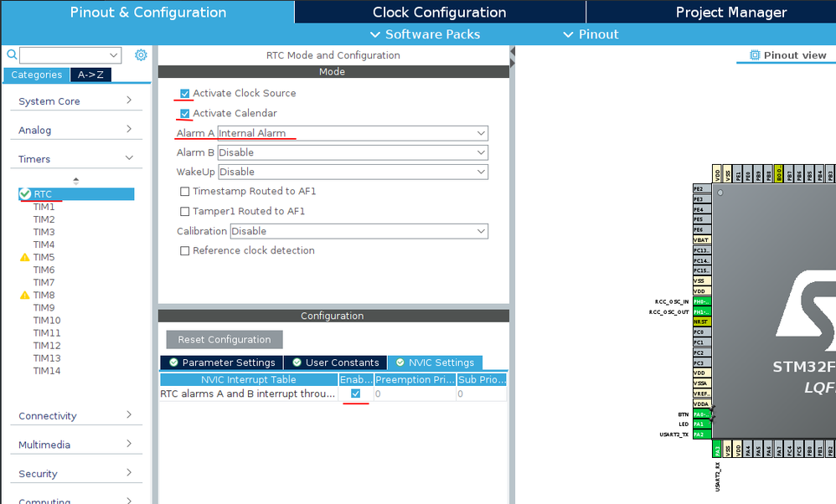The width and height of the screenshot is (836, 504).
Task: Enable Reference clock detection
Action: tap(185, 251)
